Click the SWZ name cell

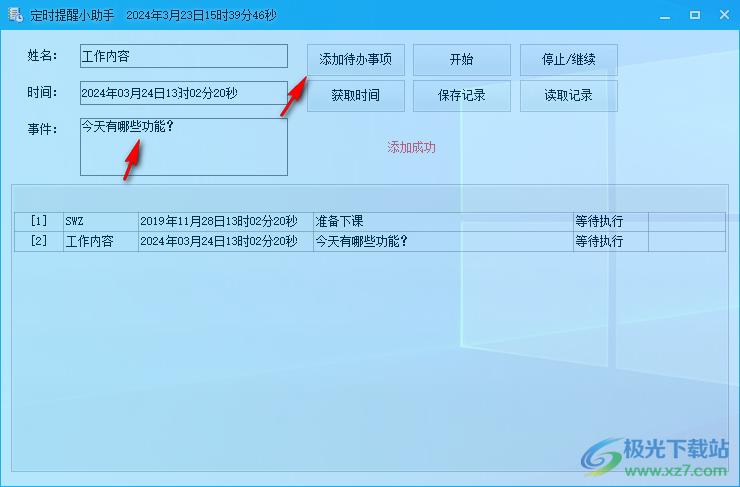(101, 221)
